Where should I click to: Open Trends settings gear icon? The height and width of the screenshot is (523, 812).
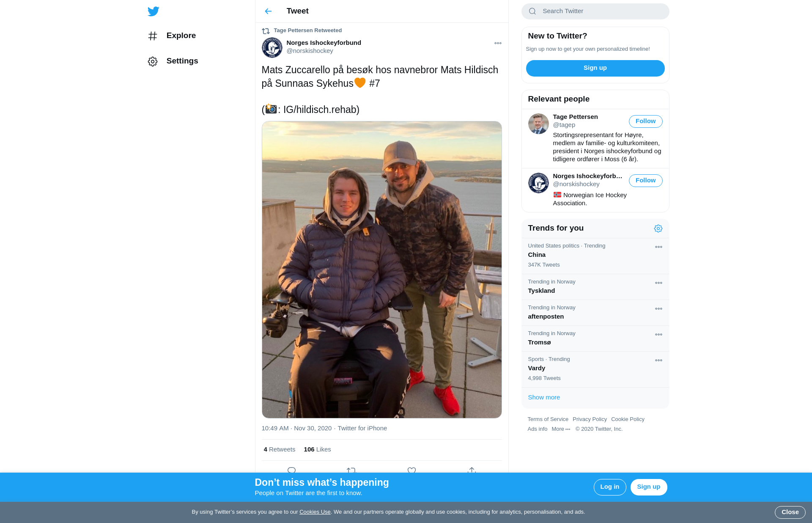point(658,228)
